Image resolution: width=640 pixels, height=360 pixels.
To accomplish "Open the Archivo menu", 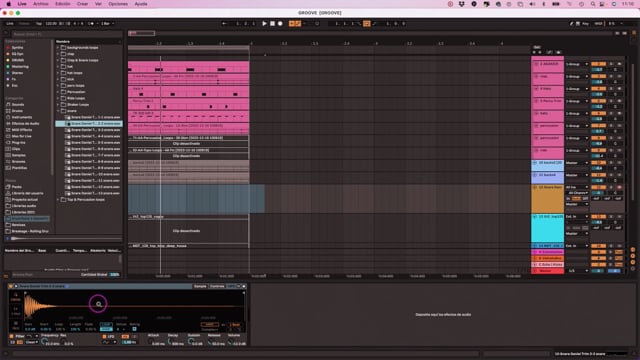I will [40, 4].
